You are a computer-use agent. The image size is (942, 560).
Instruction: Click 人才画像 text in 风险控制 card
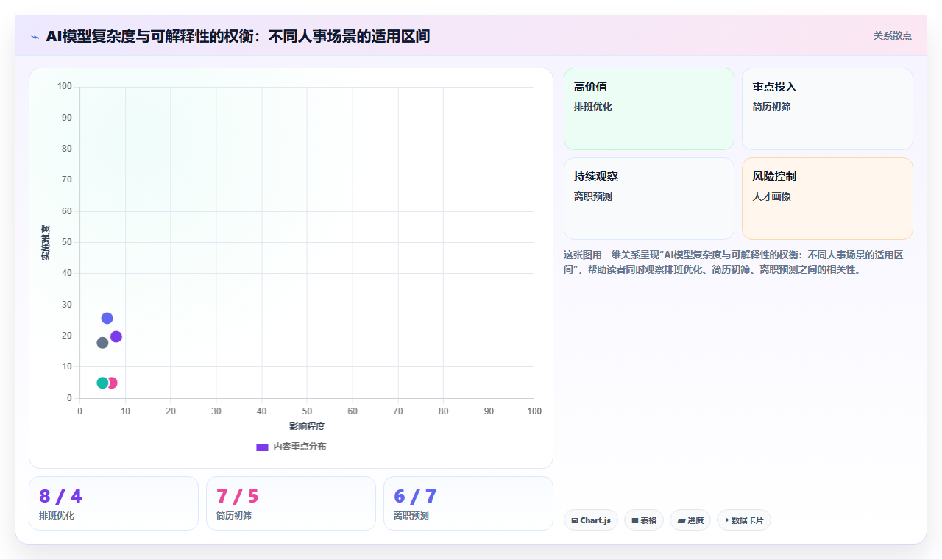(x=771, y=196)
